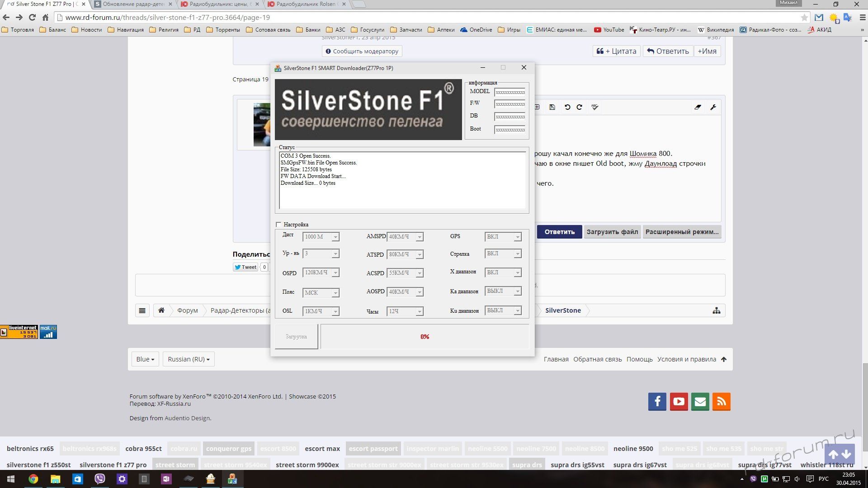Toggle the Настройка checkbox
868x488 pixels.
coord(278,225)
